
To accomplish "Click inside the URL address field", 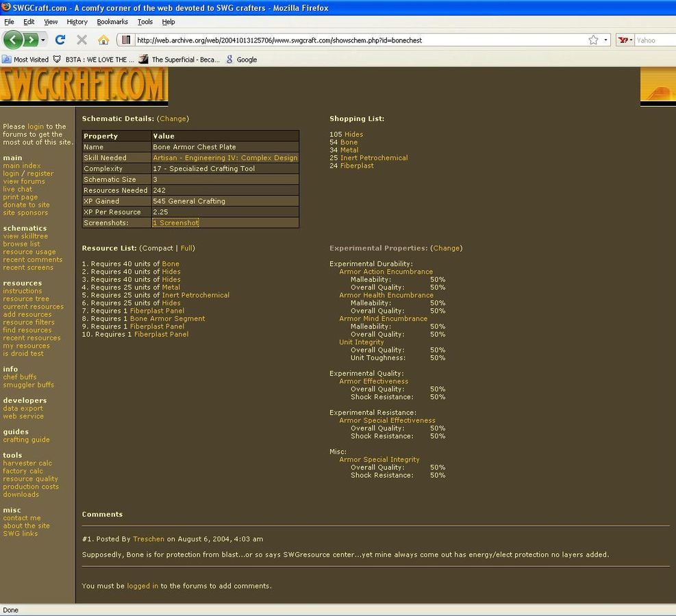I will [342, 40].
